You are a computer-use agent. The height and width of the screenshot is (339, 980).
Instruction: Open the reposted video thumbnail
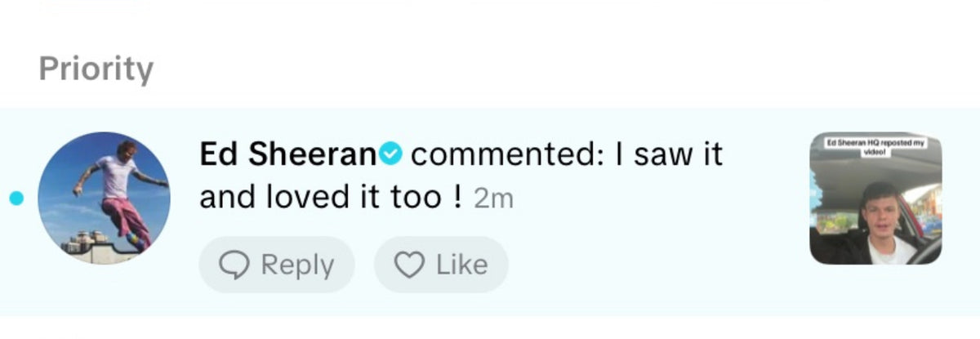[x=875, y=198]
